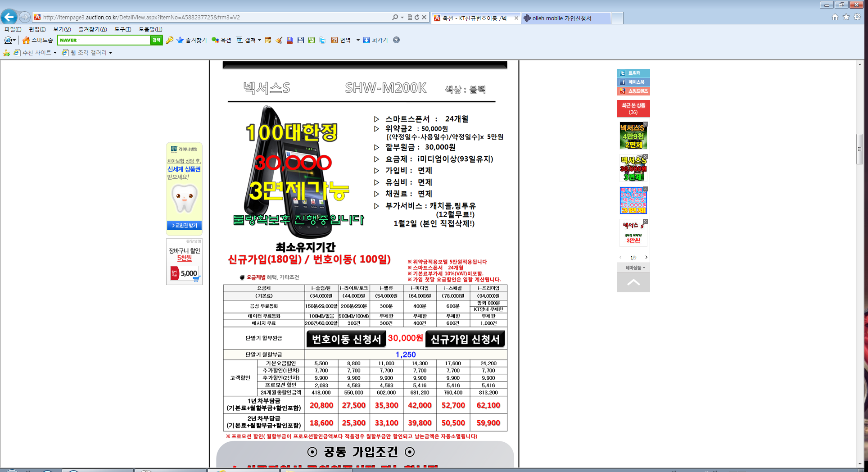Viewport: 868px width, 472px height.
Task: Expand the 캡쳐 dropdown arrow
Action: tap(259, 41)
